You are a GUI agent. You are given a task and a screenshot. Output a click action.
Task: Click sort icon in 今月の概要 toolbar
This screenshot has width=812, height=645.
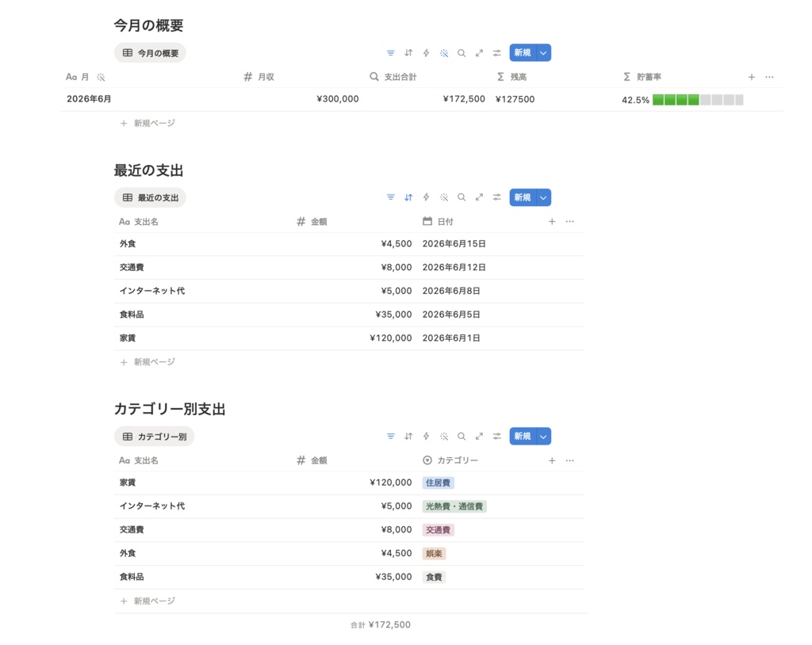[x=408, y=53]
